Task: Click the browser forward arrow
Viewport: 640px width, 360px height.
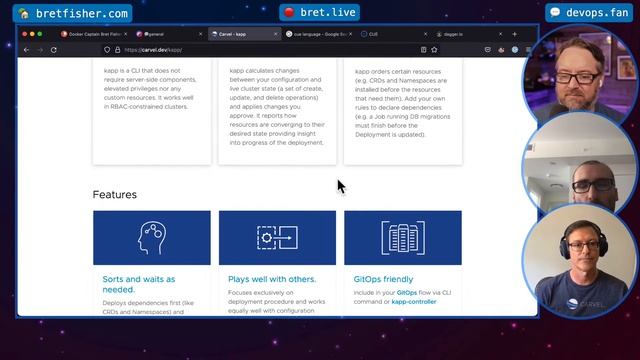Action: (x=40, y=50)
